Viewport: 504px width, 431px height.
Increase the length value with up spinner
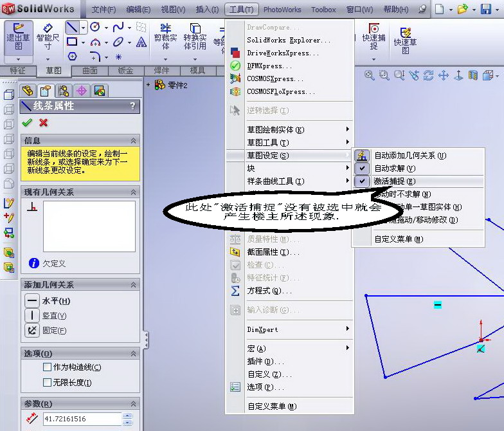(x=127, y=416)
